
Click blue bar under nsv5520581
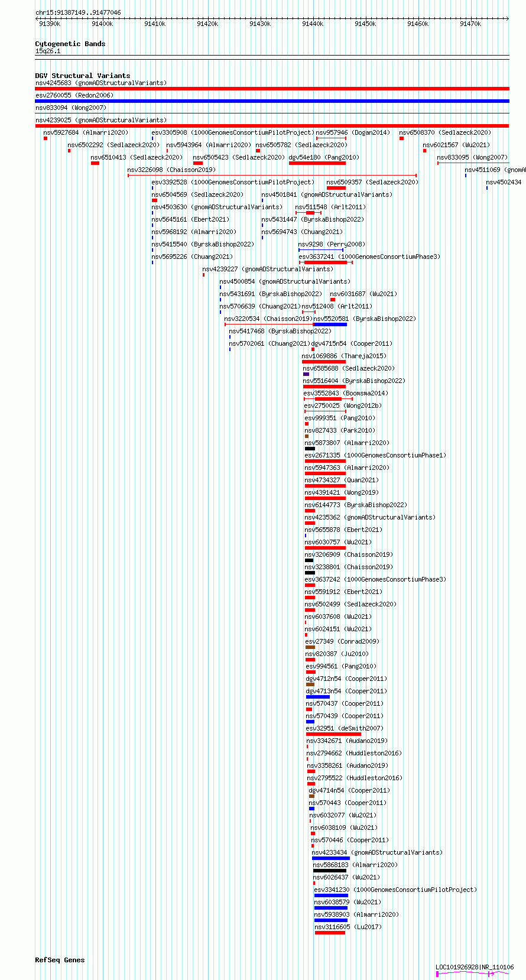coord(330,324)
